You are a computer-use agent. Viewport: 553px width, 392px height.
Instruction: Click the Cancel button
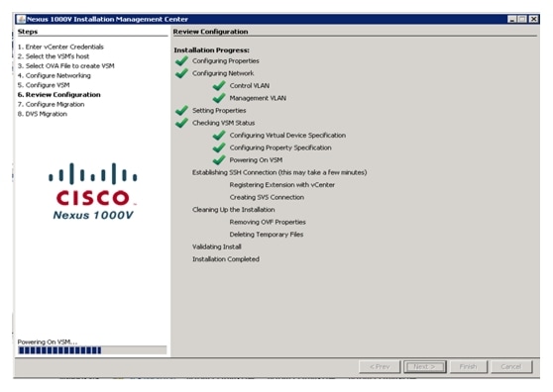tap(511, 366)
